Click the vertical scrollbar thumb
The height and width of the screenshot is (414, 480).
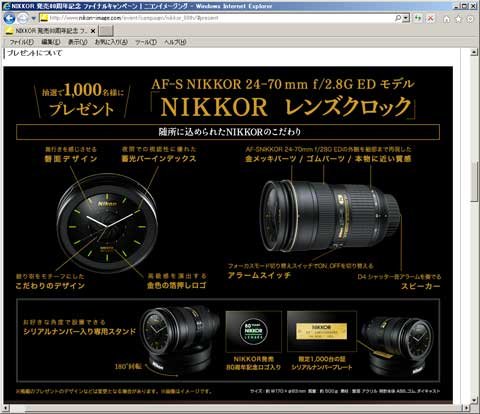(x=474, y=182)
